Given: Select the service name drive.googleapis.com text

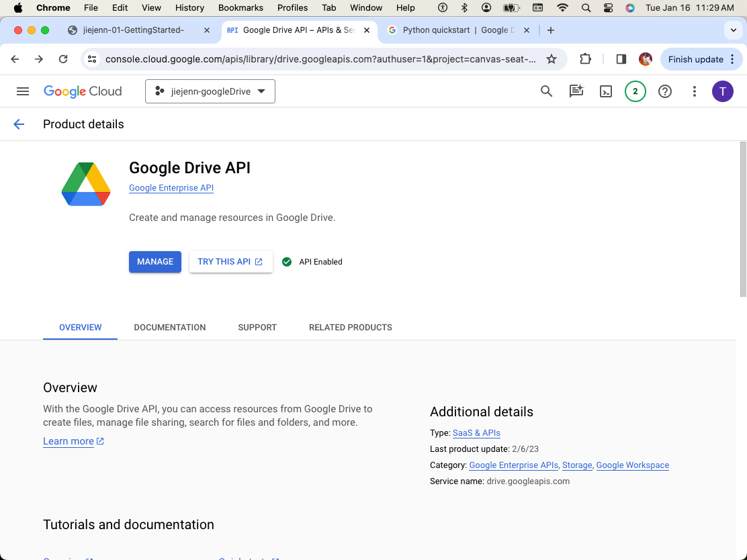Looking at the screenshot, I should click(528, 481).
